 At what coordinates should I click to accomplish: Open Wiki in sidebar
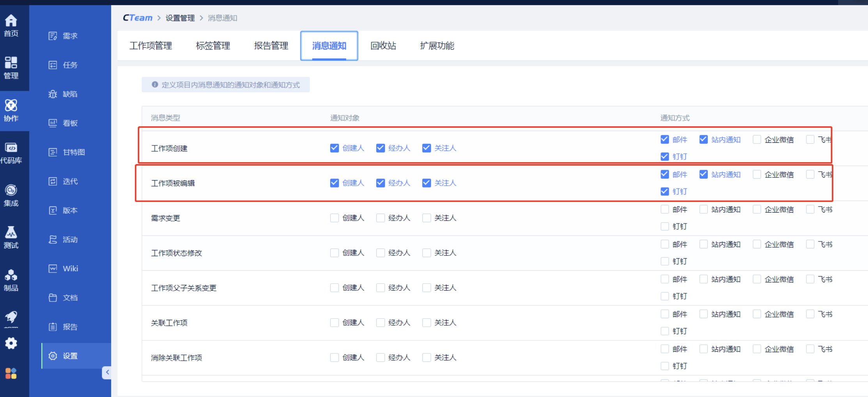point(63,269)
